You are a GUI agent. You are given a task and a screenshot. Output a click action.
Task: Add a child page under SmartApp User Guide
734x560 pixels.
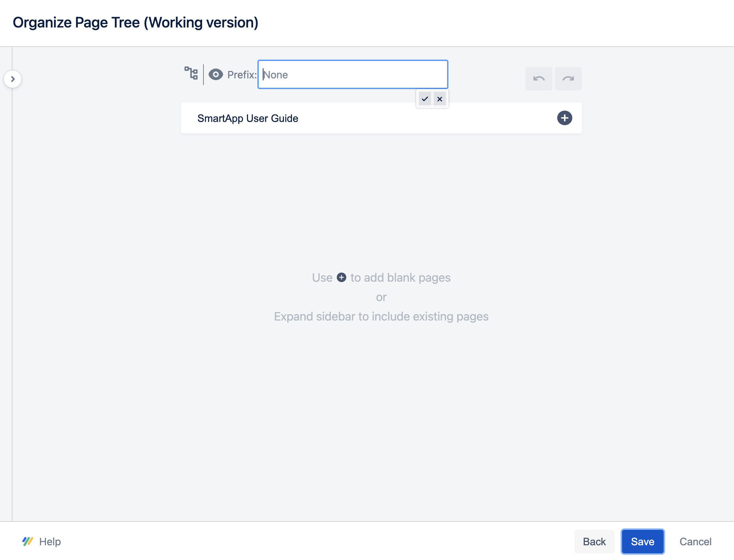tap(565, 118)
